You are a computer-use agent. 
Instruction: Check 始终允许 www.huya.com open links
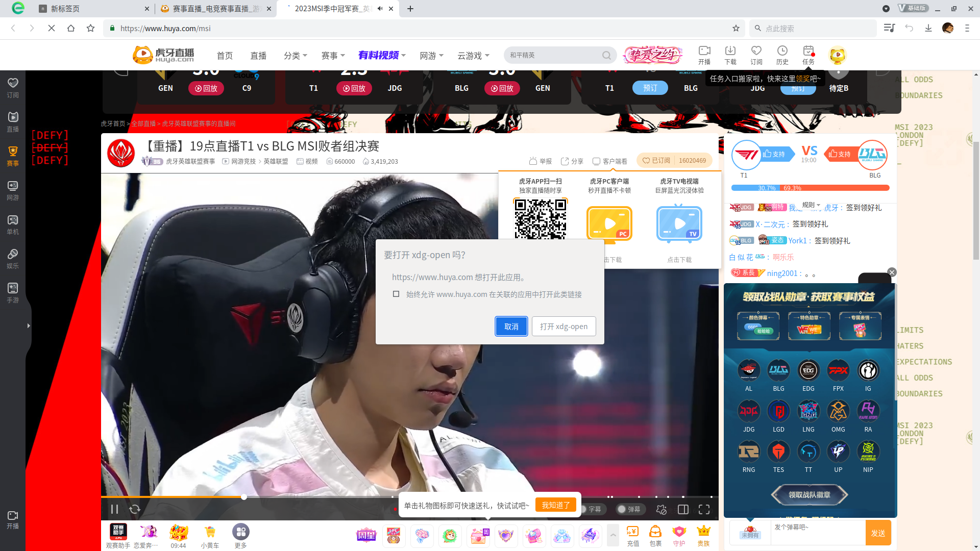coord(396,294)
